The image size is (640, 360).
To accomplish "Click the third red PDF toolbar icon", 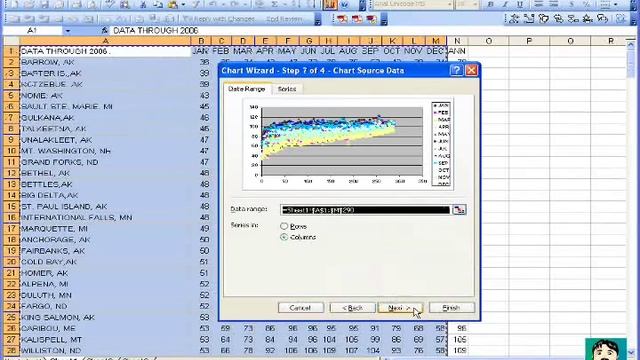I will tap(371, 19).
